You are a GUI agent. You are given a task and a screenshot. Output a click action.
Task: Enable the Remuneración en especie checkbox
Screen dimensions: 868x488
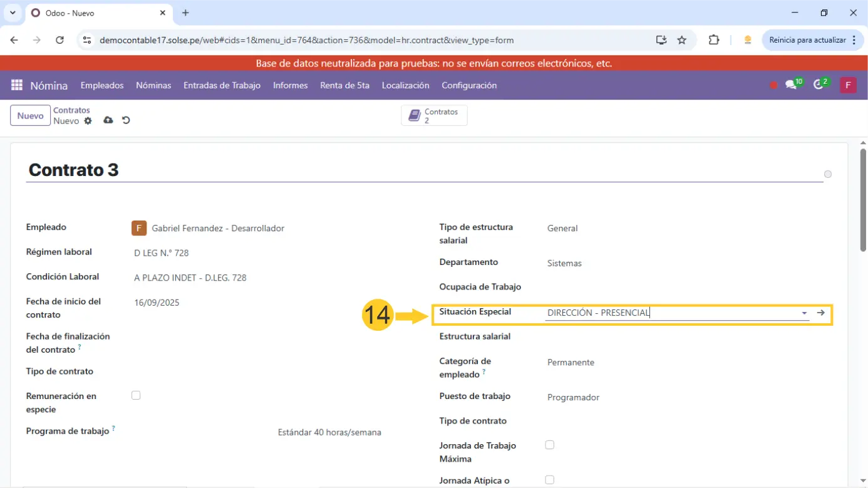tap(136, 395)
